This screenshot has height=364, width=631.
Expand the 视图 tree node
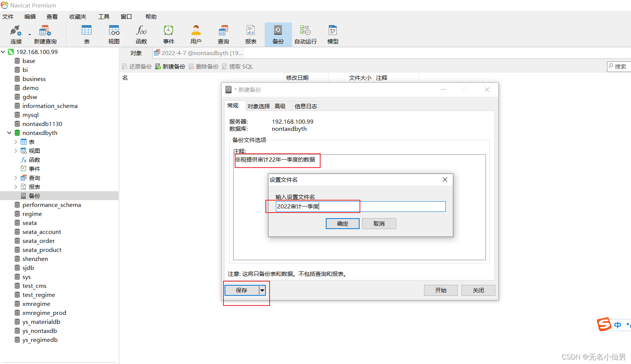click(x=16, y=151)
